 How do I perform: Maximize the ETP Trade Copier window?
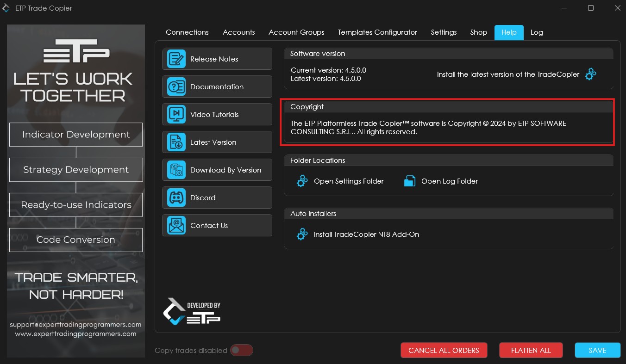coord(591,8)
